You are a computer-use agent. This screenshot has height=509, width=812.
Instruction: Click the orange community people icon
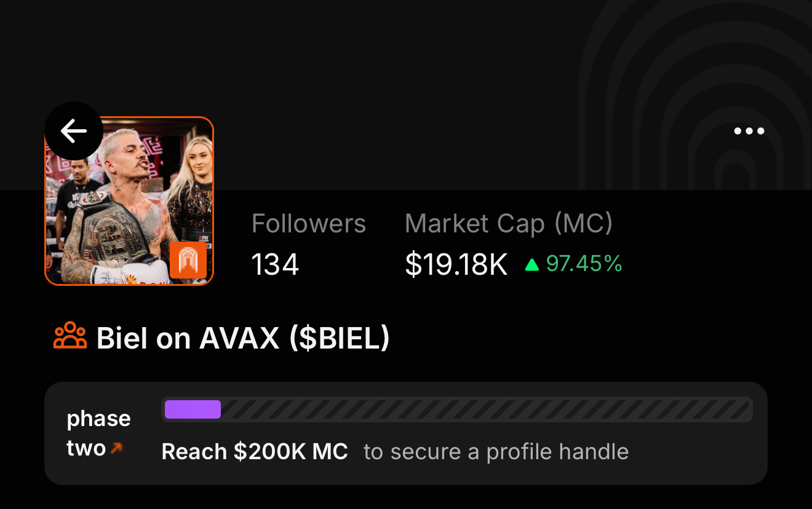click(x=70, y=336)
